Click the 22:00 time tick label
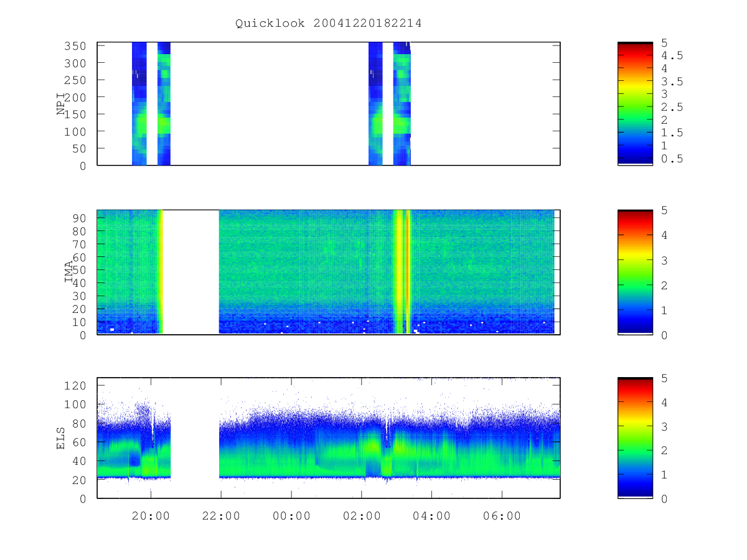Image resolution: width=747 pixels, height=560 pixels. pos(221,516)
